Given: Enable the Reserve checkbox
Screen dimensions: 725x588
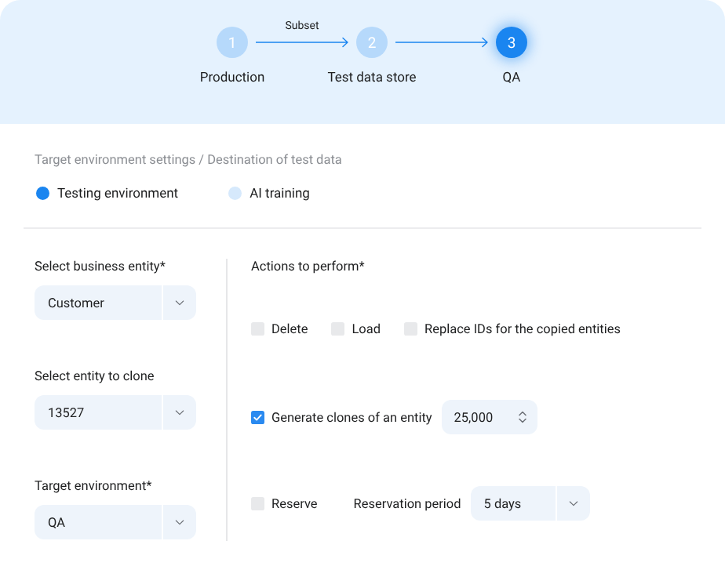Looking at the screenshot, I should tap(257, 503).
